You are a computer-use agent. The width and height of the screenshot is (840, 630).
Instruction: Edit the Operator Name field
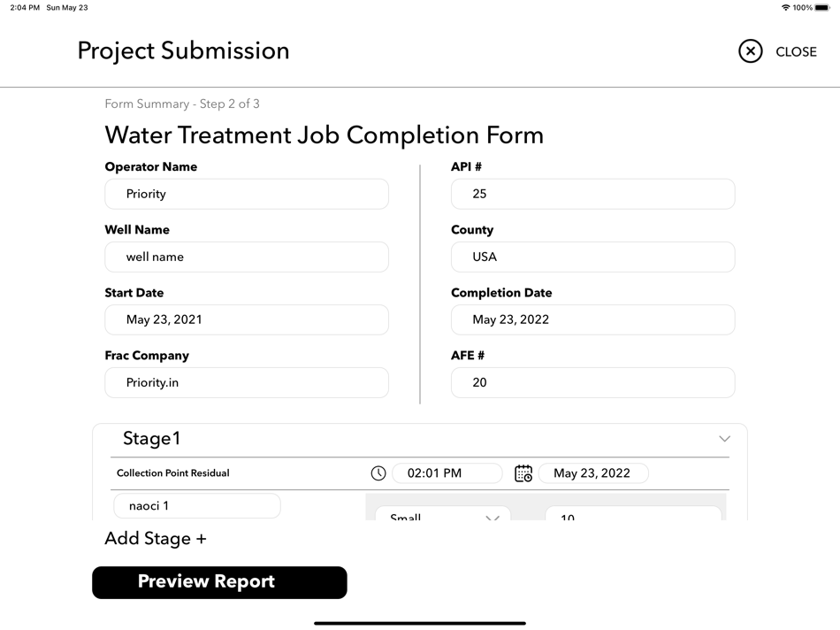247,194
